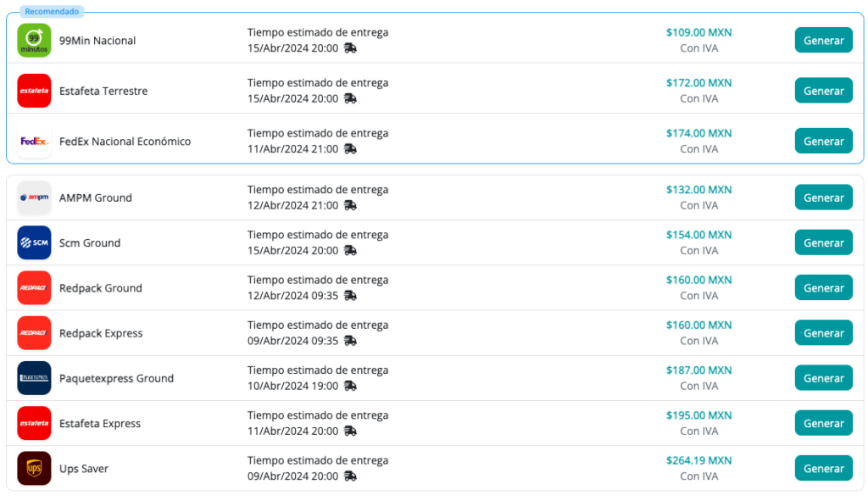Click truck icon in Estafeta Terrestre row
The height and width of the screenshot is (501, 868).
(350, 98)
